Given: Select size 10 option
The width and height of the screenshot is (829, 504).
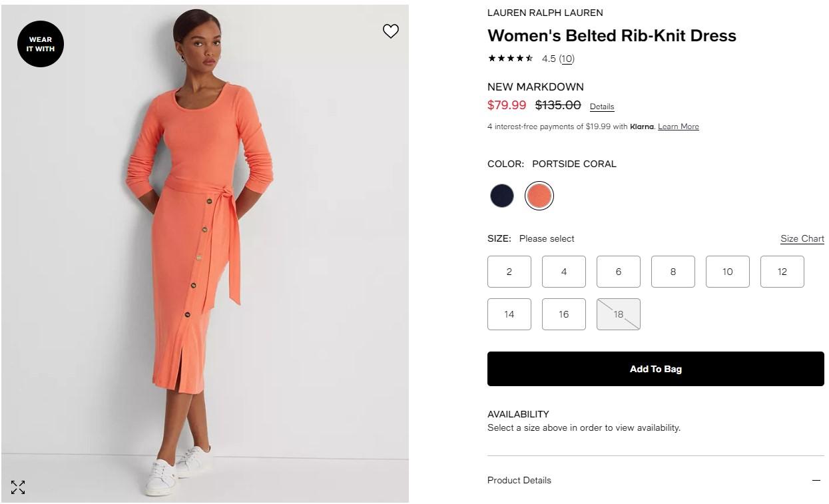Looking at the screenshot, I should [x=728, y=272].
